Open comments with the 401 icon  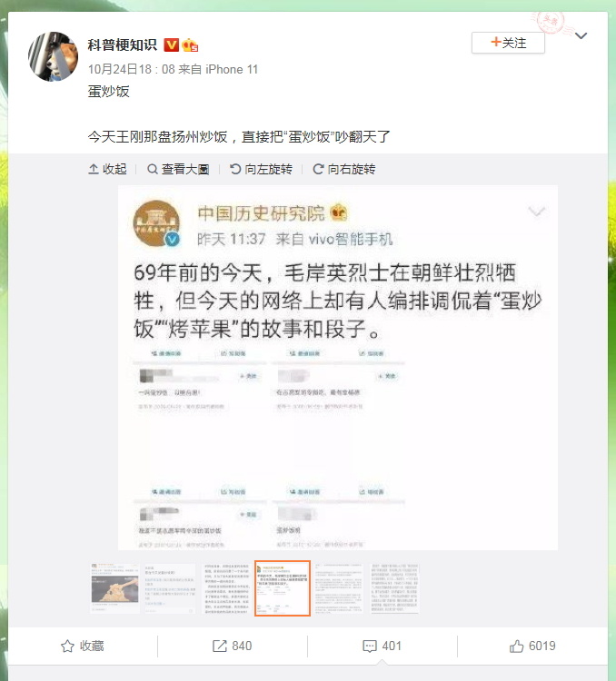pyautogui.click(x=382, y=646)
